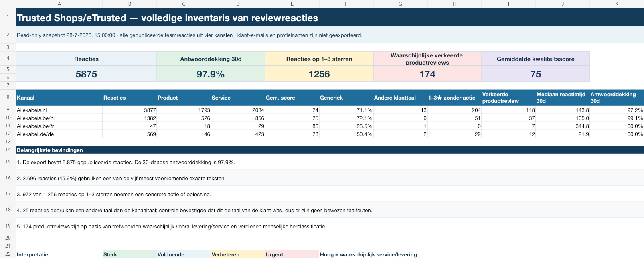Select finding 5 about 174 productreviews
Image resolution: width=644 pixels, height=258 pixels.
point(330,226)
